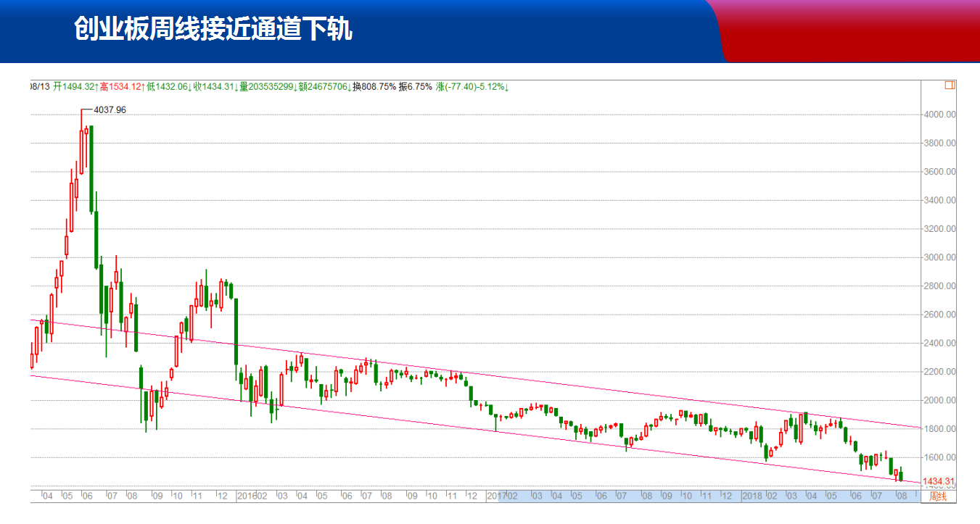Open the 周线 period selector
Image resolution: width=980 pixels, height=524 pixels.
(939, 496)
